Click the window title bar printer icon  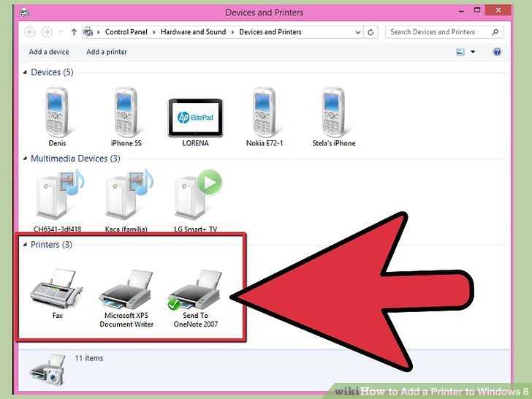coord(24,12)
